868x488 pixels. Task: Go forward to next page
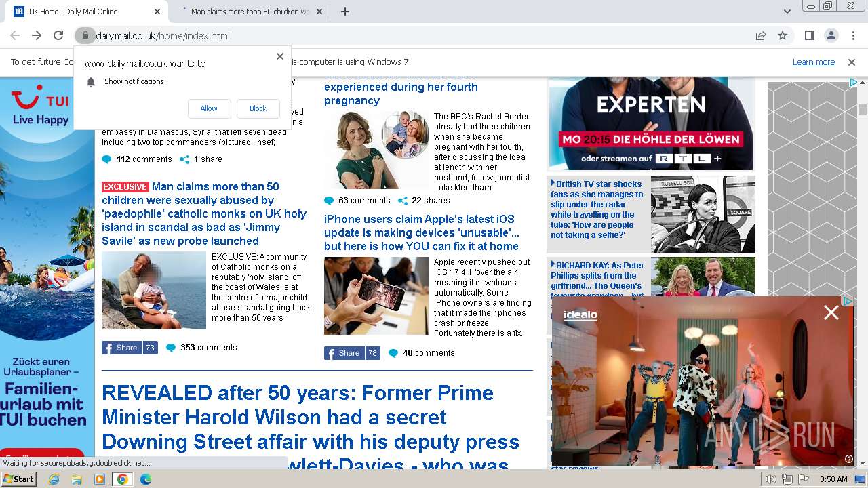pos(37,35)
